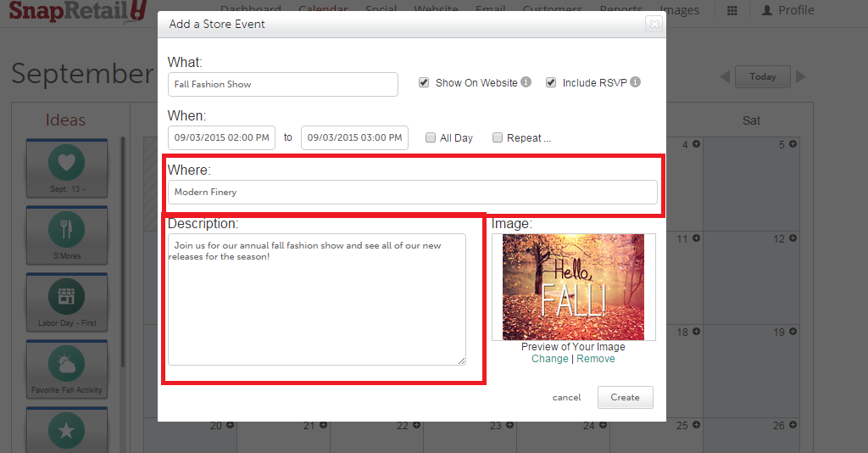
Task: Add event on day 25 plus icon
Action: pyautogui.click(x=697, y=425)
